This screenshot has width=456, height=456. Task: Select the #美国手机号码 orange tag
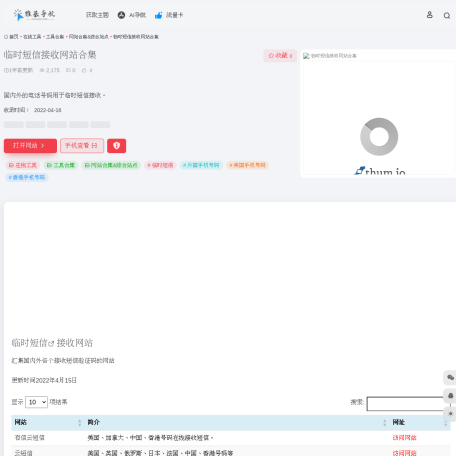(248, 165)
